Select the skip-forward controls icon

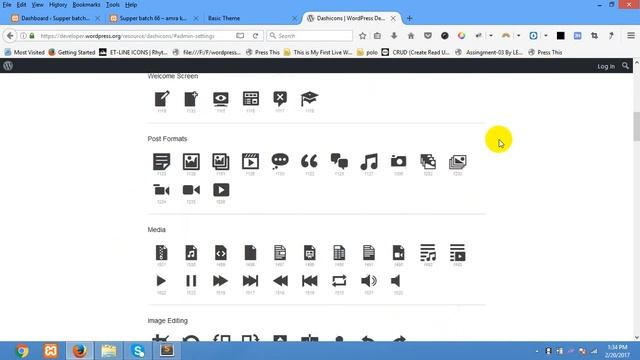point(250,281)
